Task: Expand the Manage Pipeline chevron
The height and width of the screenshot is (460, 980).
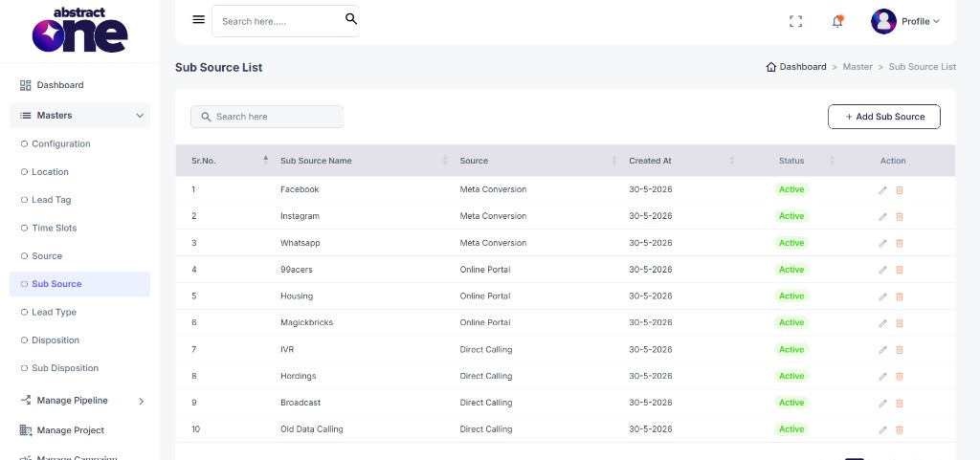Action: (x=142, y=402)
